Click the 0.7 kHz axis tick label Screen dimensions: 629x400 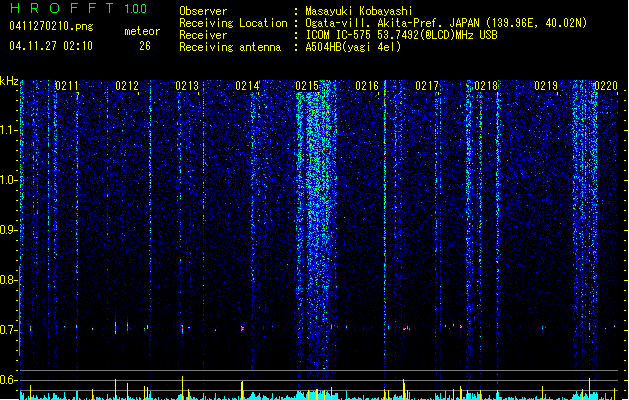(x=8, y=330)
